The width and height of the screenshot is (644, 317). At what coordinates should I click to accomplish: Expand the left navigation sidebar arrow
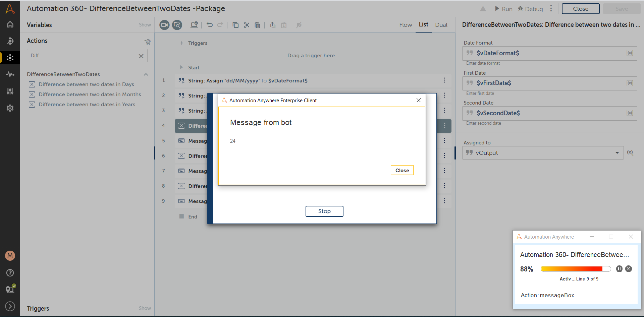(x=10, y=306)
